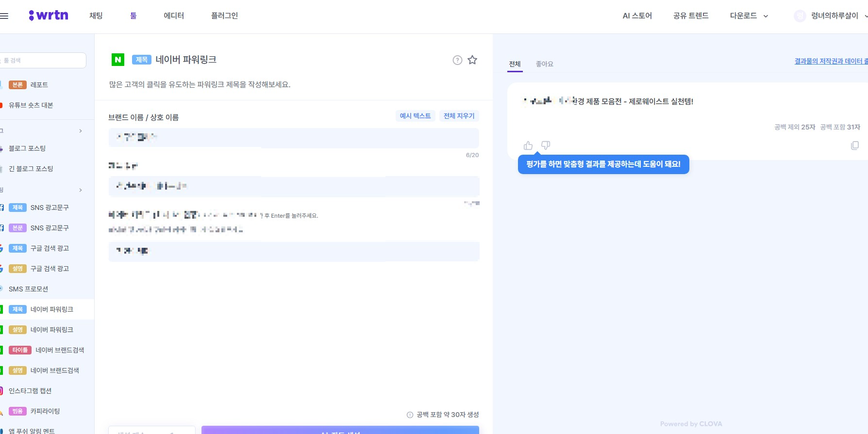Click the tool search field
The width and height of the screenshot is (868, 434).
click(x=43, y=61)
